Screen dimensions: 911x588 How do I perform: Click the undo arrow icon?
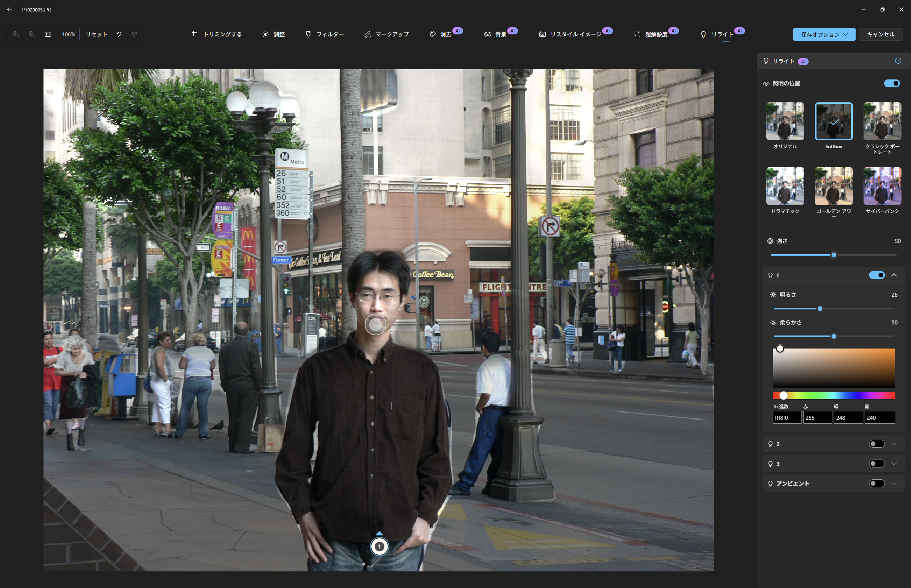[119, 34]
